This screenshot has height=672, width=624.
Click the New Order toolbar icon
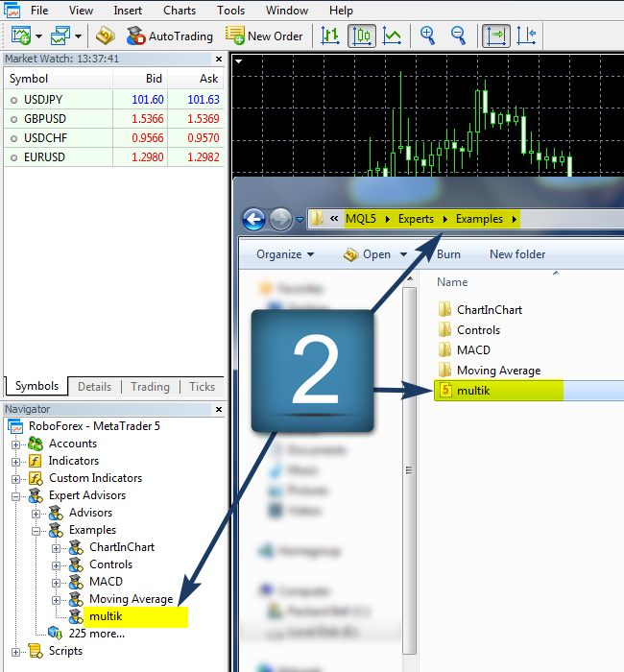pos(264,36)
